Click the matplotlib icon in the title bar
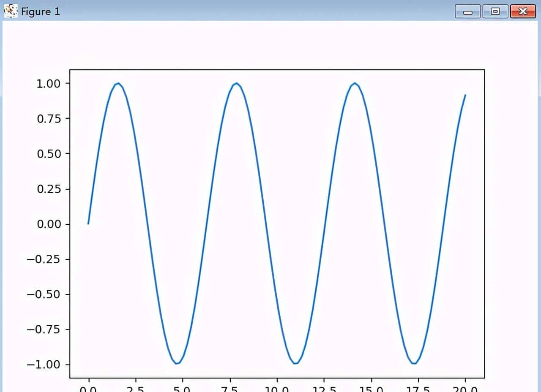Screen dimensions: 541x392 point(11,11)
